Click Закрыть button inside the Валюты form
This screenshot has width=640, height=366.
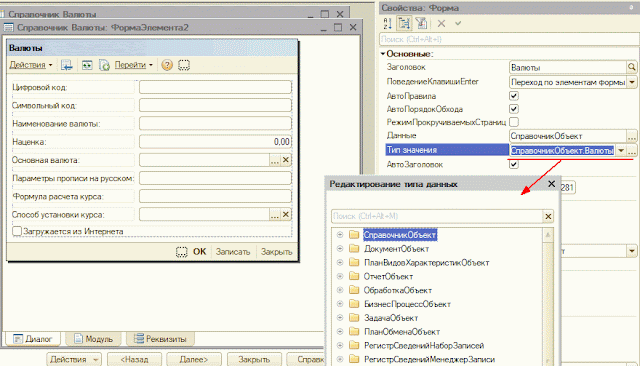coord(276,252)
